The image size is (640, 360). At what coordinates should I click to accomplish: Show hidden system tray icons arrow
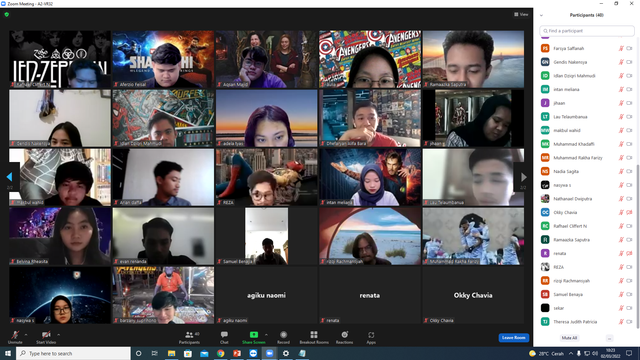coord(571,353)
